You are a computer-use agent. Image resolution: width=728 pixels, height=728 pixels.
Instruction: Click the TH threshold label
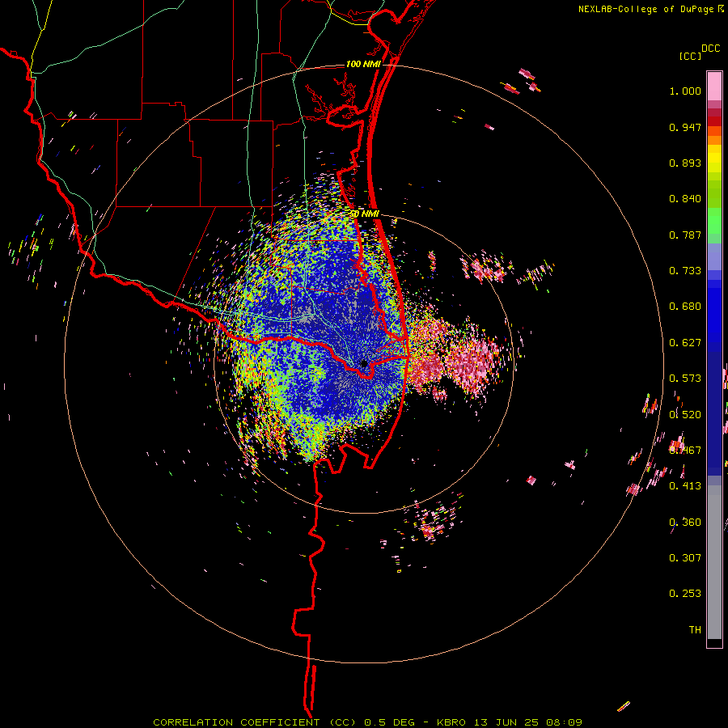pos(695,630)
